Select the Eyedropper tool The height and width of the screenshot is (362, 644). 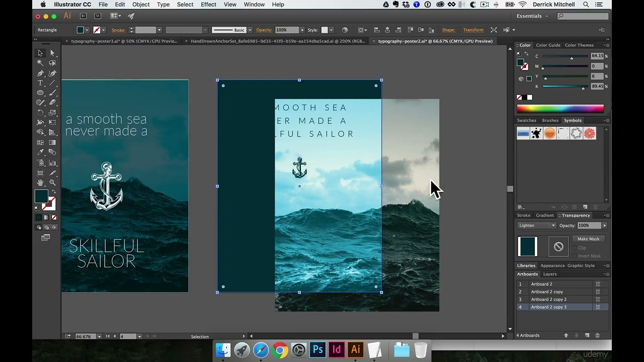pos(40,152)
